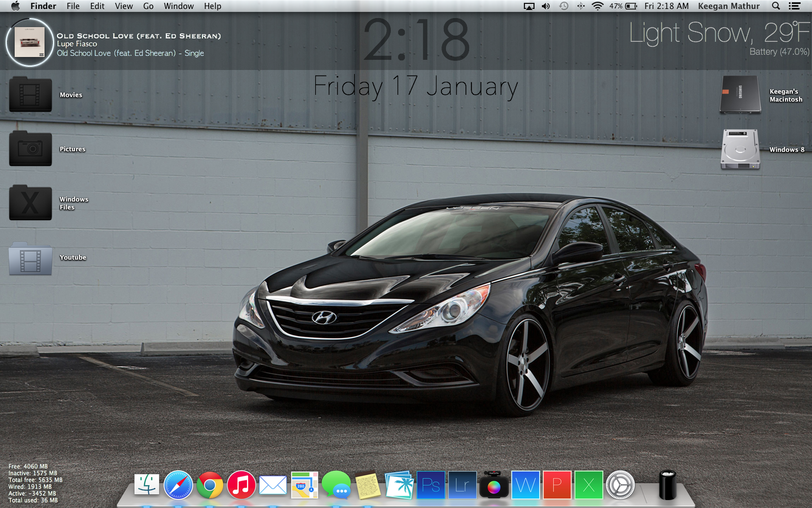Open Google Chrome in the Dock
Image resolution: width=812 pixels, height=508 pixels.
point(210,485)
